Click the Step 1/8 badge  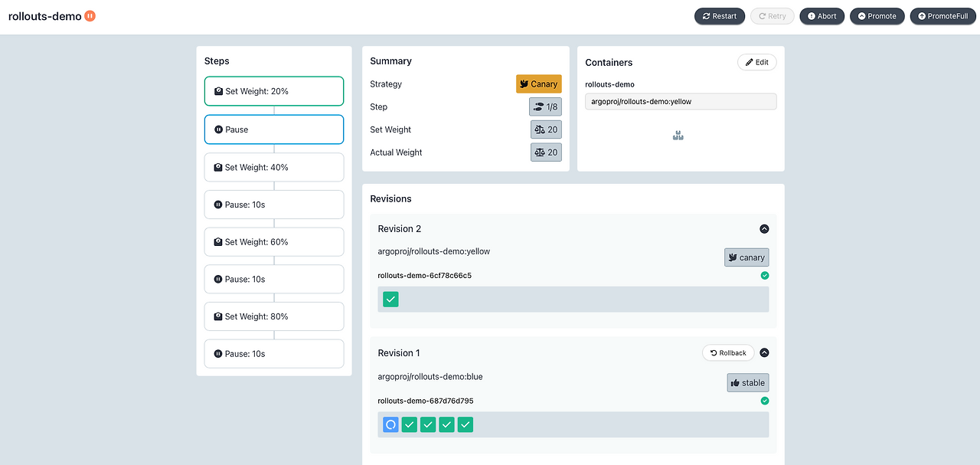pos(545,106)
